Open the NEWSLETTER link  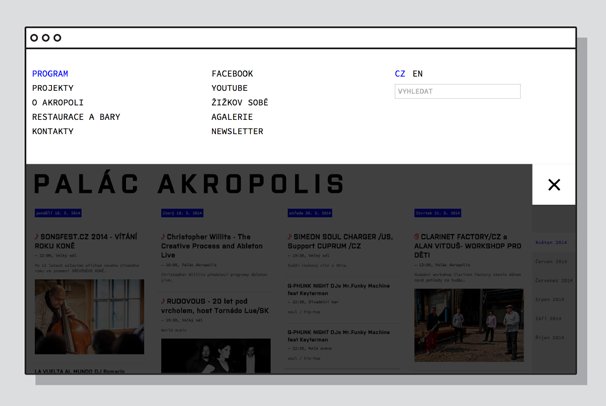tap(237, 132)
